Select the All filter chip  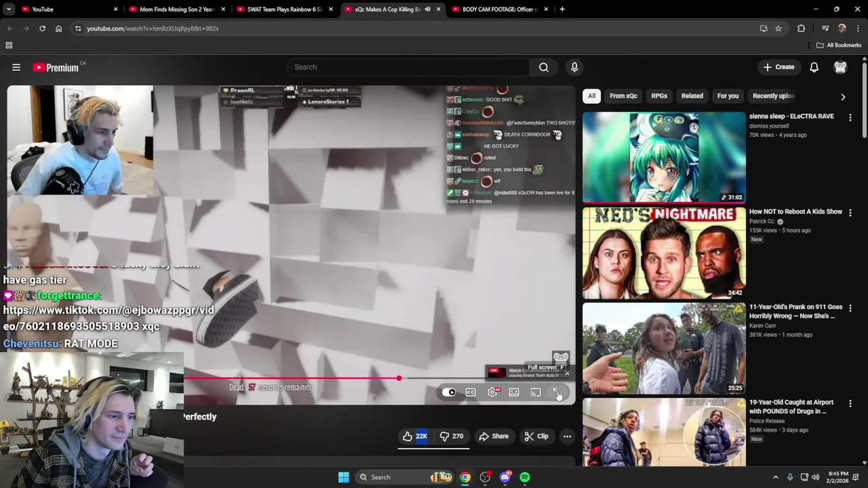coord(592,96)
